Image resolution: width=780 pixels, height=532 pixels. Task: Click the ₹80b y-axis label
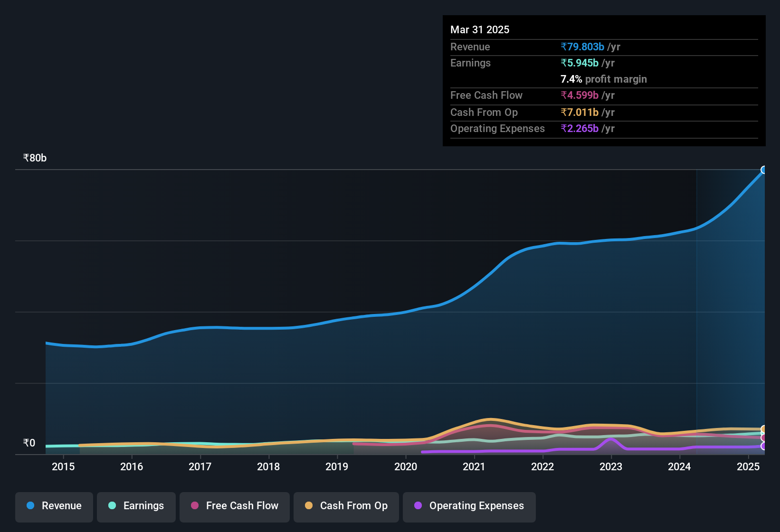(35, 158)
